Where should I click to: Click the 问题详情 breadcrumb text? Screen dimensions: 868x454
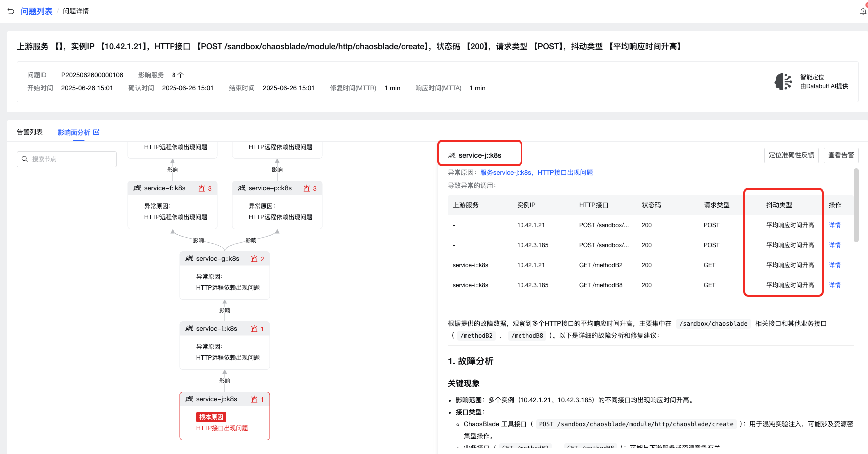coord(76,11)
